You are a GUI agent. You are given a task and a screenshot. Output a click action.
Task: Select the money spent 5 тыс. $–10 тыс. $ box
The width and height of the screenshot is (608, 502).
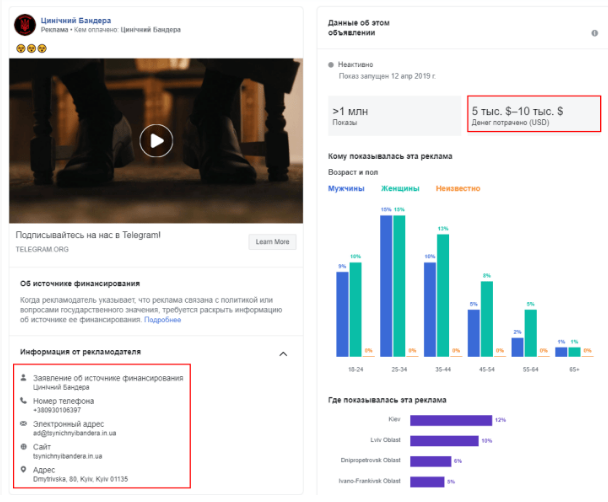coord(534,116)
